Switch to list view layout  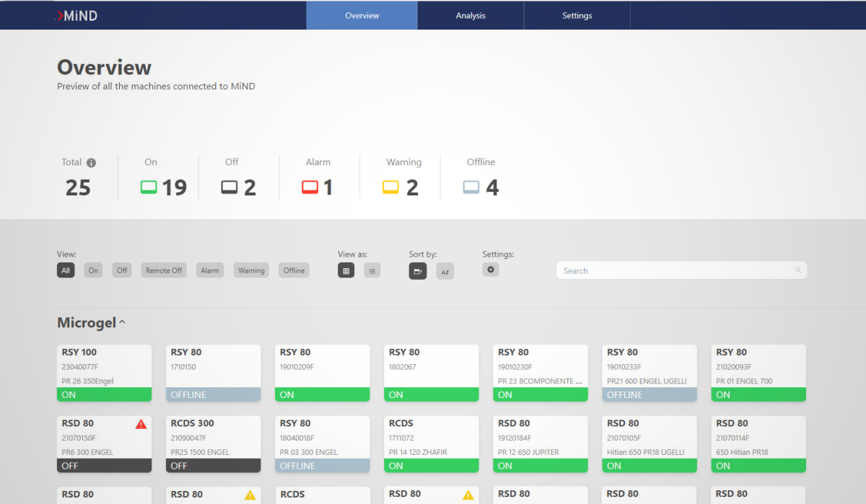[x=372, y=270]
